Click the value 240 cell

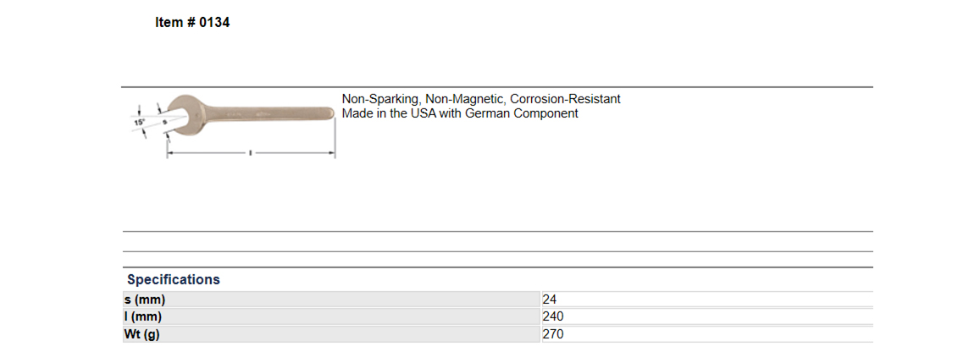[707, 316]
